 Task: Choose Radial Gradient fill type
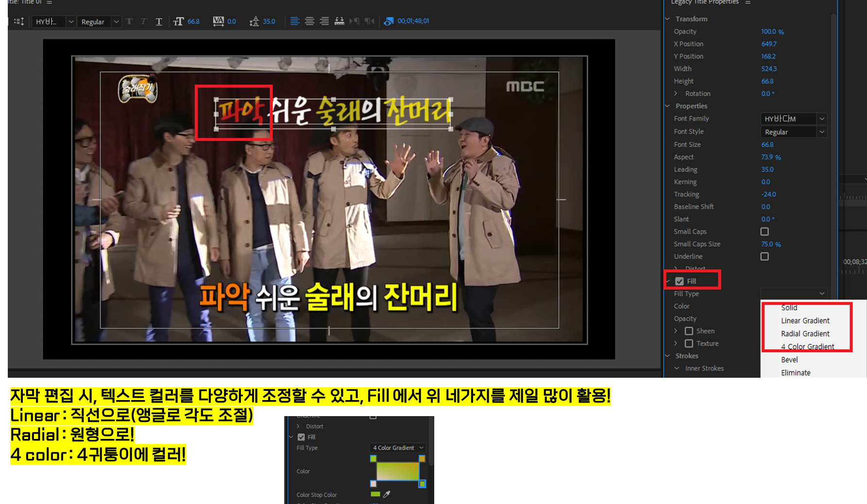(805, 334)
